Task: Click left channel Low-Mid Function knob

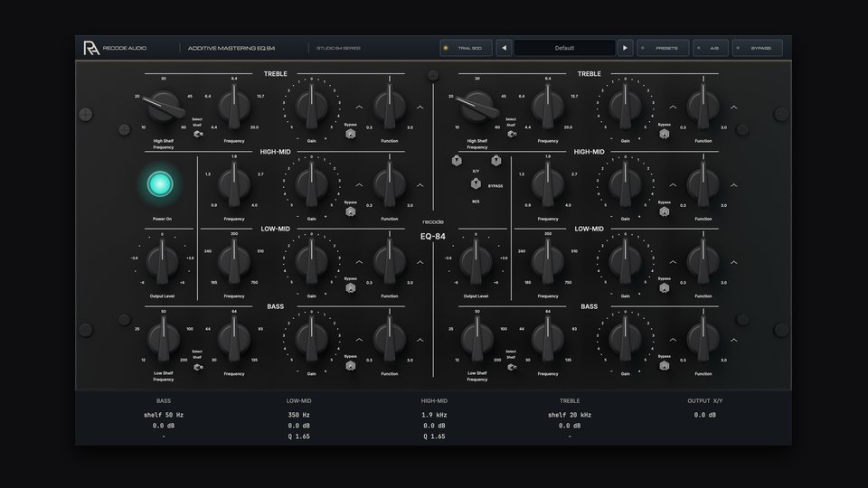Action: pyautogui.click(x=389, y=261)
